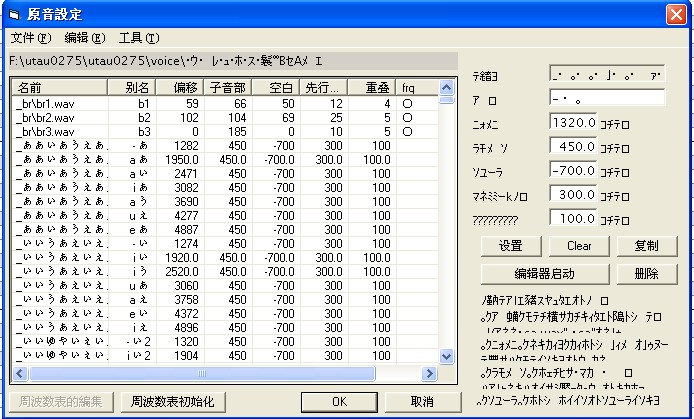Focus the input field showing -700.0
The width and height of the screenshot is (694, 419).
pyautogui.click(x=573, y=170)
